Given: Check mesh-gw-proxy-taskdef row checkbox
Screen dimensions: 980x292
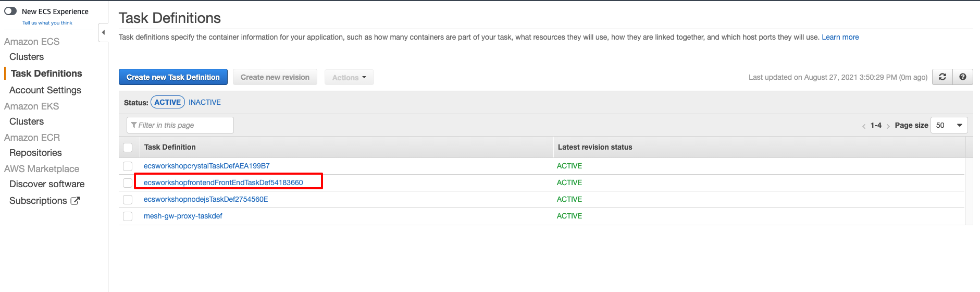Looking at the screenshot, I should pos(128,216).
